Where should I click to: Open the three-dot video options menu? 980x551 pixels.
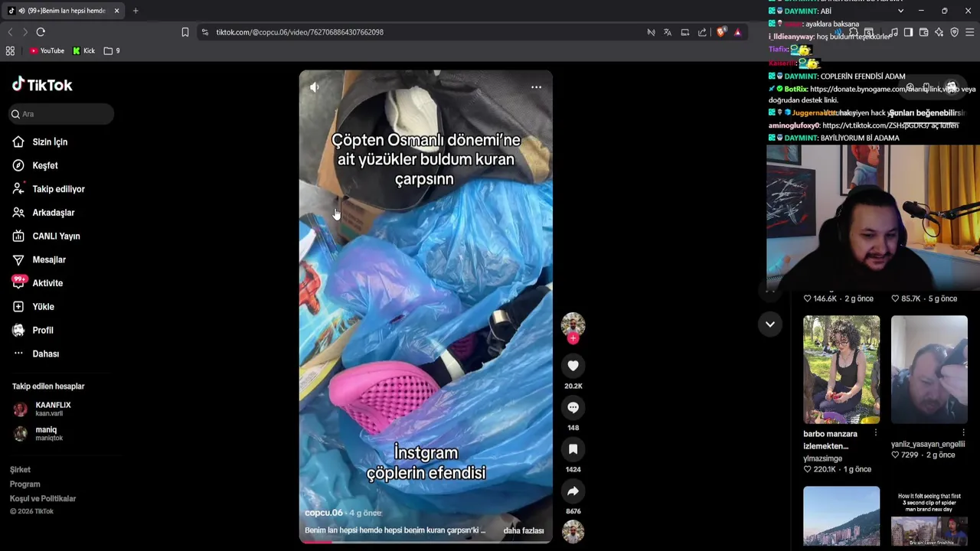(536, 87)
